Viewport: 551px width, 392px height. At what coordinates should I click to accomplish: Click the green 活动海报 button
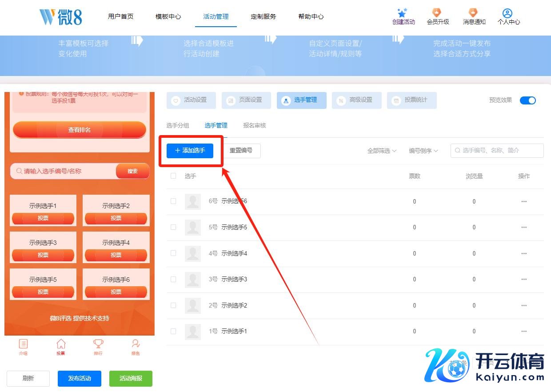(x=131, y=379)
